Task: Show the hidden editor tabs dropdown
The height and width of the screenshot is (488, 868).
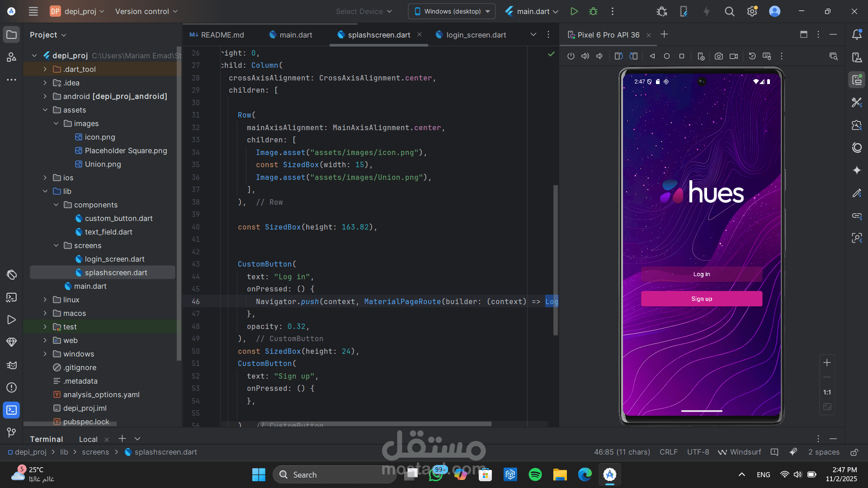Action: click(x=533, y=34)
